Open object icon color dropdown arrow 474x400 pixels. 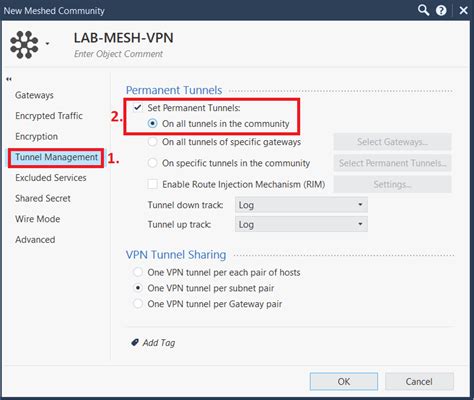(x=47, y=44)
